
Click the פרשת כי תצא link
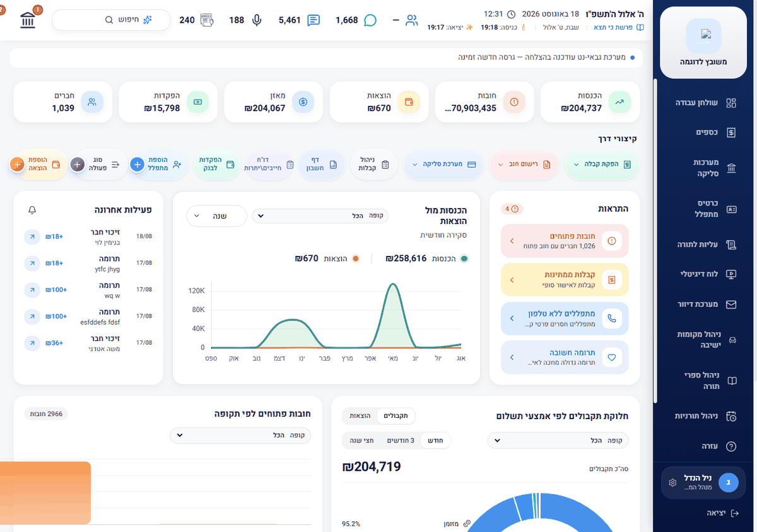619,28
